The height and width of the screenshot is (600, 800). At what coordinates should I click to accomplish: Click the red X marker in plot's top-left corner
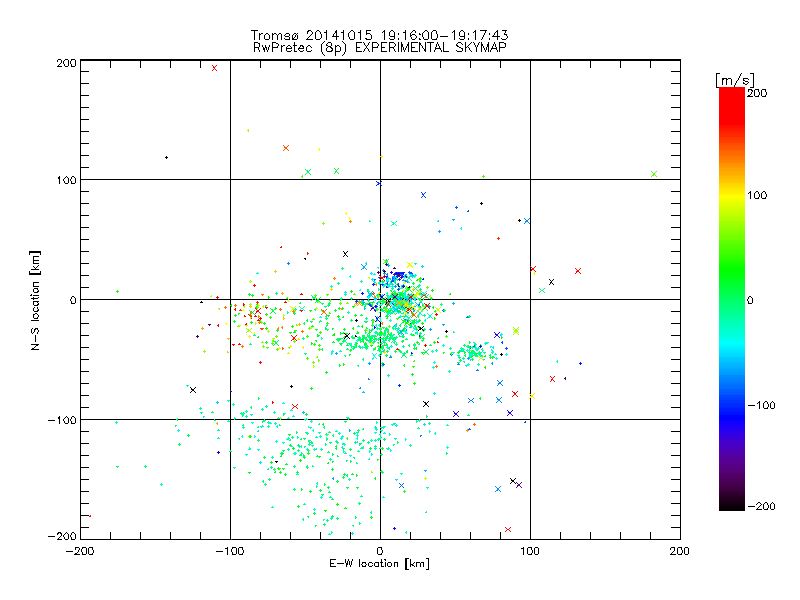click(x=214, y=68)
